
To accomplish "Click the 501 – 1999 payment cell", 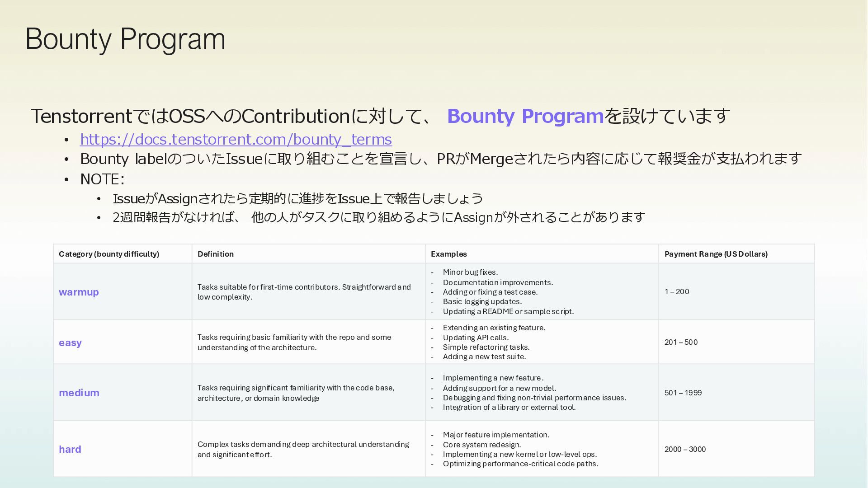I will click(x=683, y=393).
